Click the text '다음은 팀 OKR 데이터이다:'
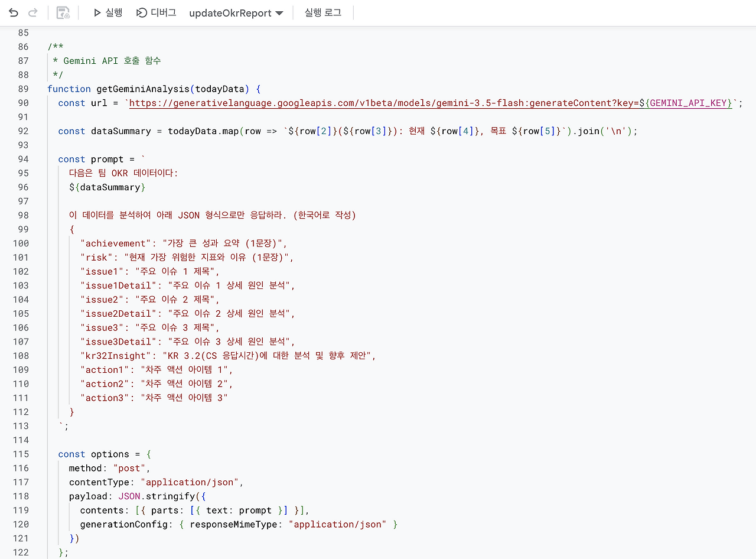Viewport: 756px width, 559px height. coord(123,173)
